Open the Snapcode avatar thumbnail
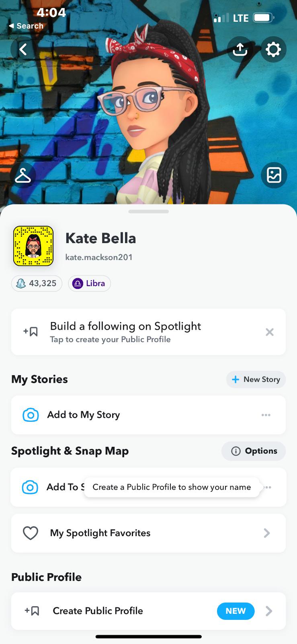297x644 pixels. pos(33,246)
